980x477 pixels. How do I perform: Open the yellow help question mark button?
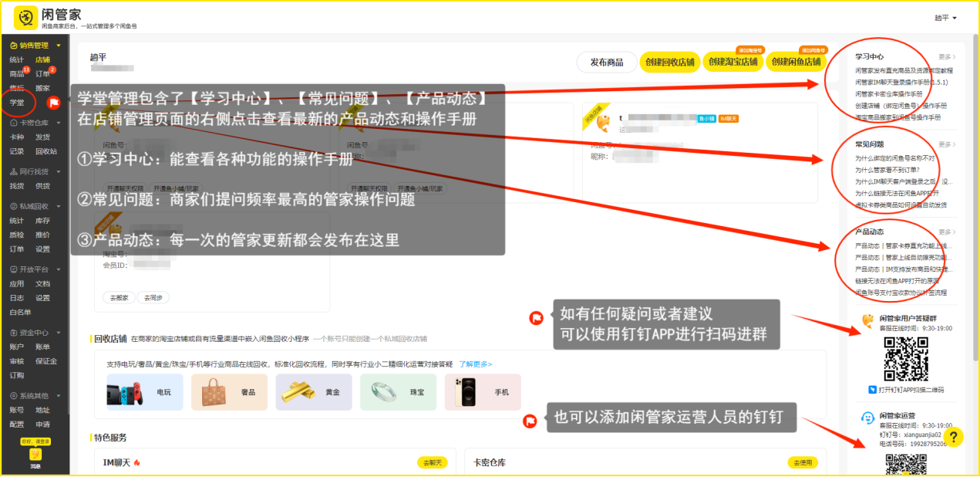pyautogui.click(x=953, y=438)
